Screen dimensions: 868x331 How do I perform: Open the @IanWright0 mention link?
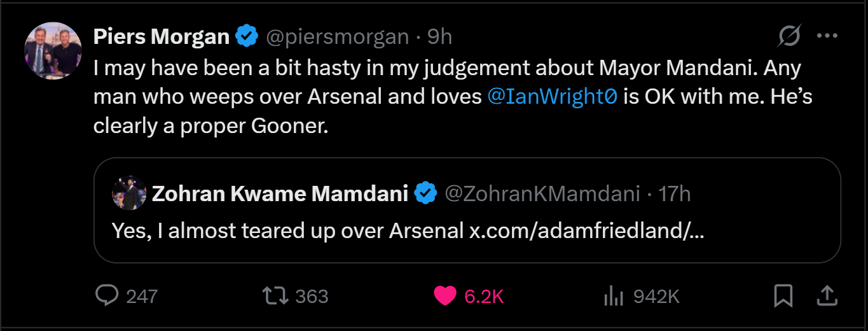click(552, 98)
